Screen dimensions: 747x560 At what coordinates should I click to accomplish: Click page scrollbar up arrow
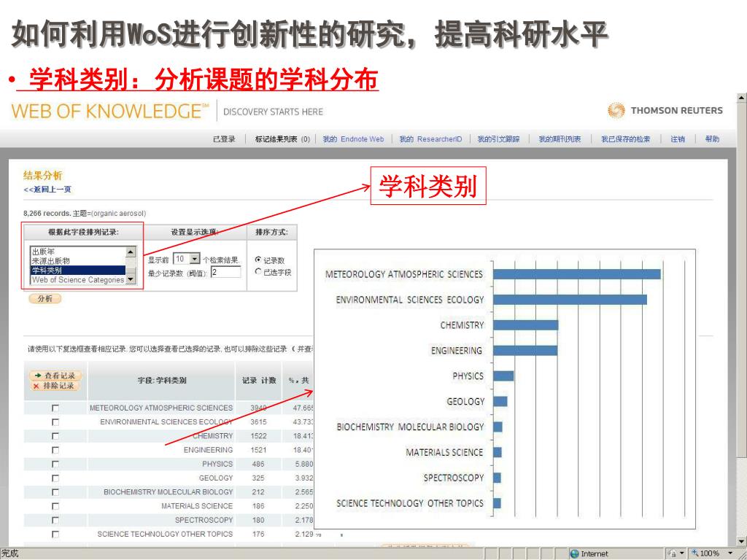click(x=741, y=98)
